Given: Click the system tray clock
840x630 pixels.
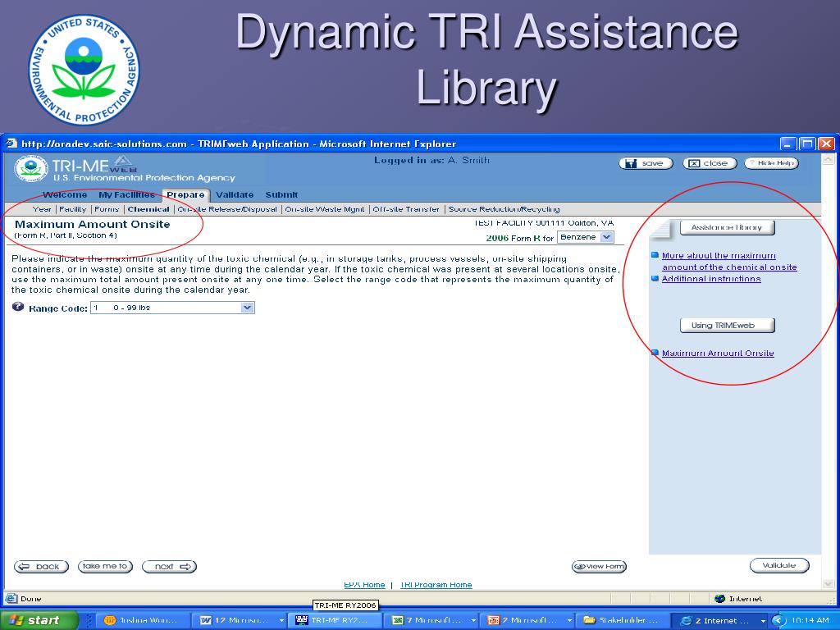Looking at the screenshot, I should pyautogui.click(x=810, y=620).
